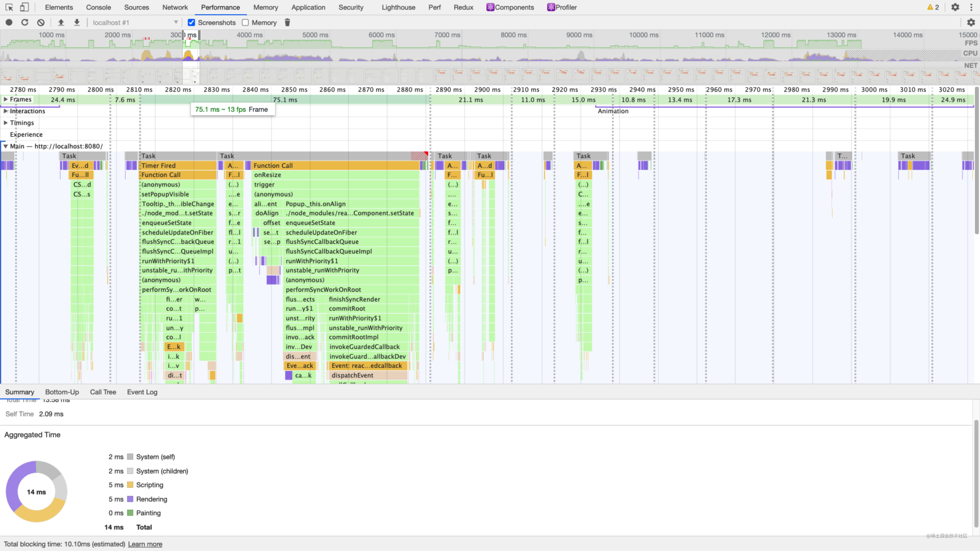Select the onResize flame bar
This screenshot has width=980, height=551.
(336, 175)
